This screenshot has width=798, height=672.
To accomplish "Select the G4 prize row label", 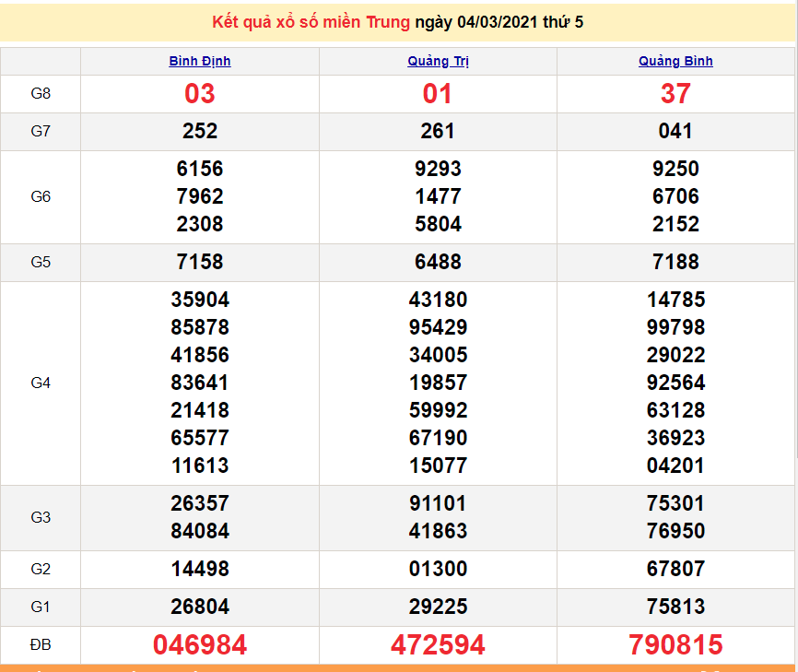I will click(x=41, y=383).
